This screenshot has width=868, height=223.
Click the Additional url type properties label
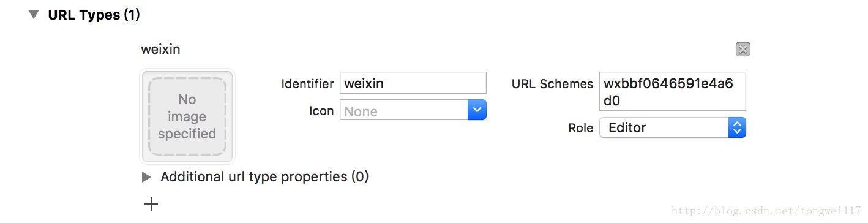264,177
